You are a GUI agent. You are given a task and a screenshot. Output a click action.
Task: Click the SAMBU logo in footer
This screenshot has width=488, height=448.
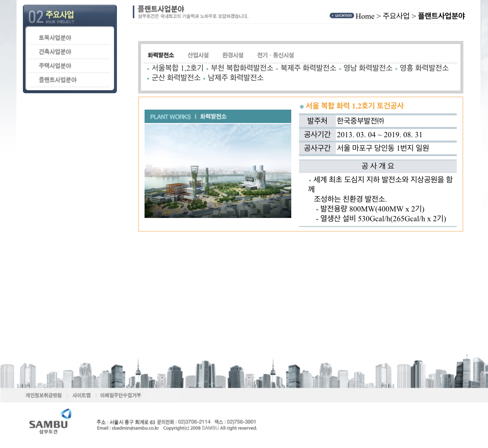point(50,422)
